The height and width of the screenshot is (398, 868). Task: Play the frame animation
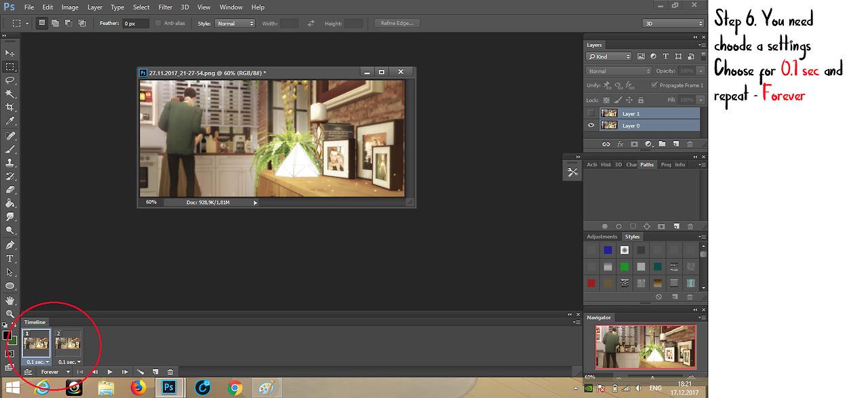(x=110, y=372)
